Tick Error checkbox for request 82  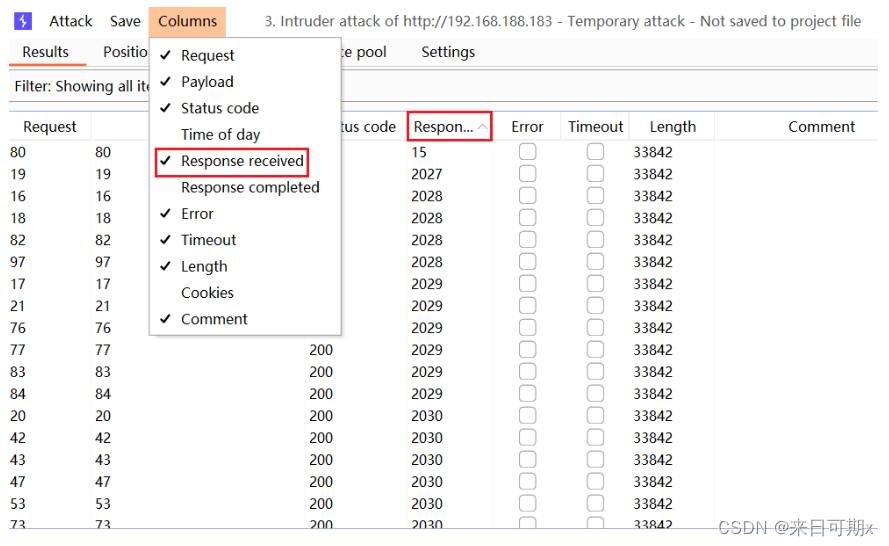coord(527,240)
